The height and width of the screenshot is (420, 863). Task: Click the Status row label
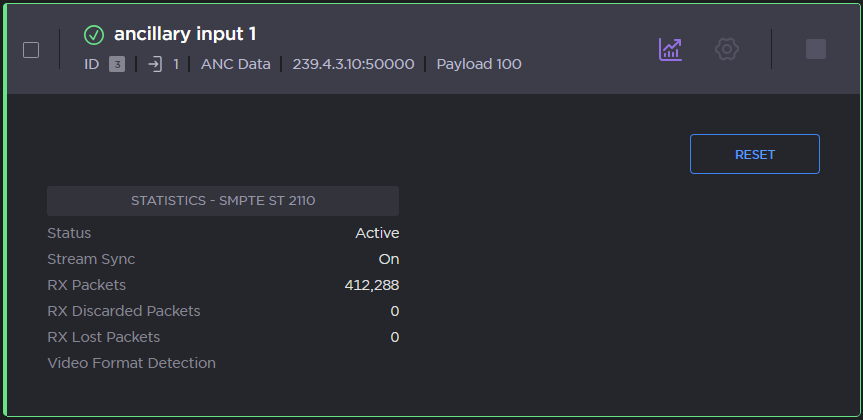[69, 233]
